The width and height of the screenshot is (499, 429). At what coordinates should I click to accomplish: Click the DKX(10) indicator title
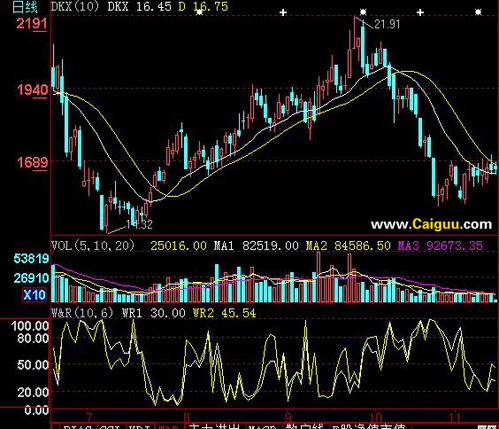[x=75, y=7]
